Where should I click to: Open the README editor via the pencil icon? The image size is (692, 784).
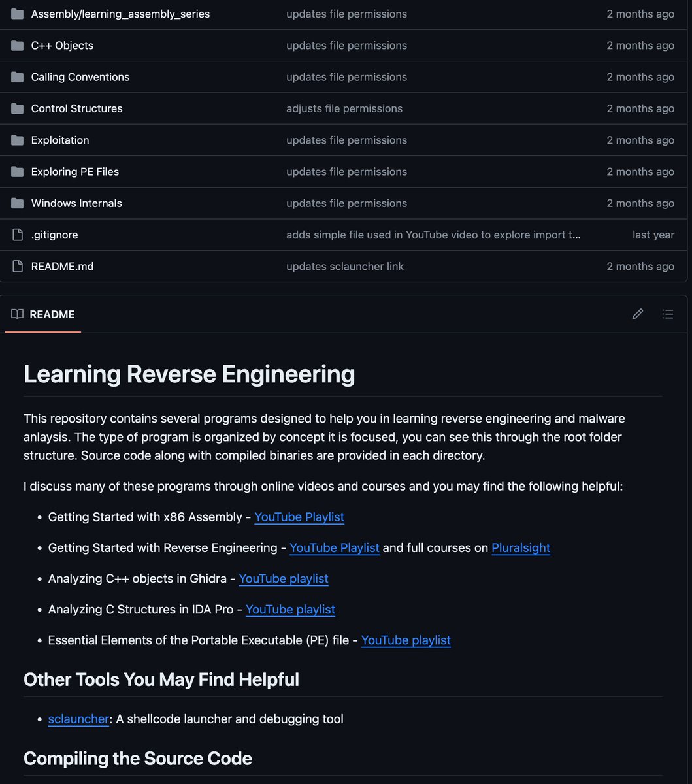637,314
